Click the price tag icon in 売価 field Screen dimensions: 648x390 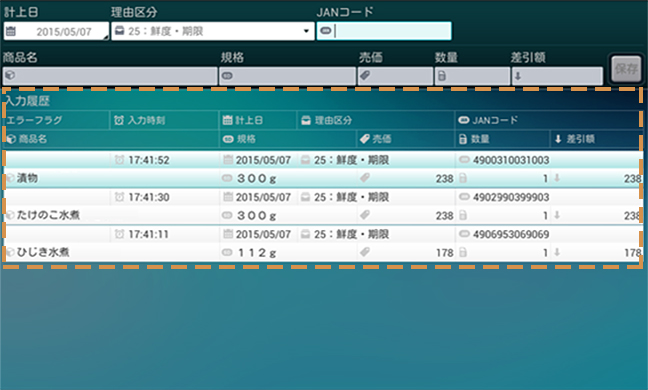pos(365,76)
